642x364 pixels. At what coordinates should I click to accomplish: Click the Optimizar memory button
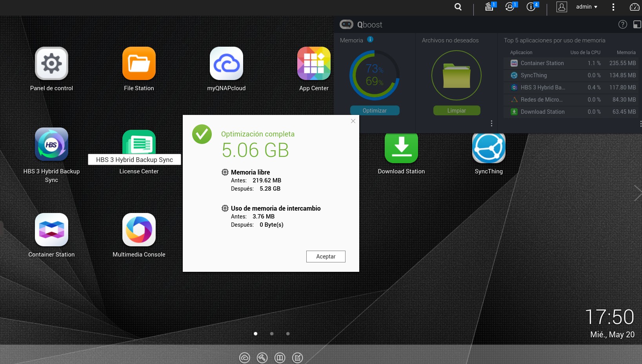(x=375, y=111)
